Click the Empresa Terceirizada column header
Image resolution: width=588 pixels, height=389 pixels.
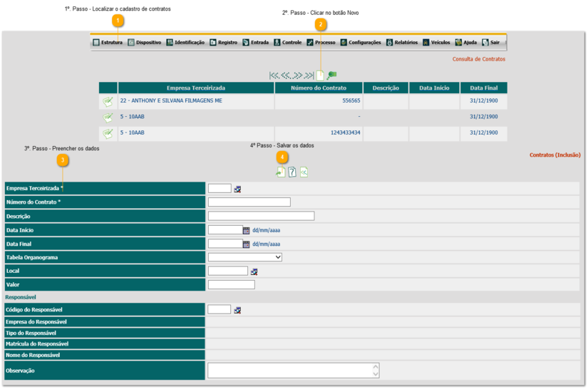[196, 88]
